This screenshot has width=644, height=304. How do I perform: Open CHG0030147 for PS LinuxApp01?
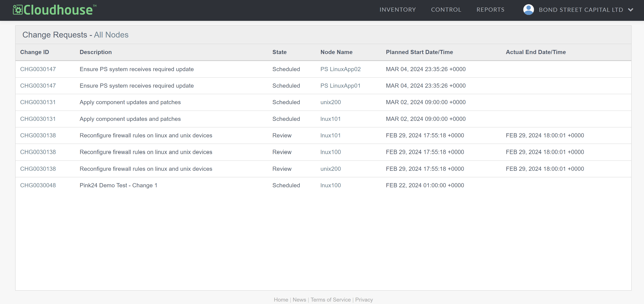point(38,86)
